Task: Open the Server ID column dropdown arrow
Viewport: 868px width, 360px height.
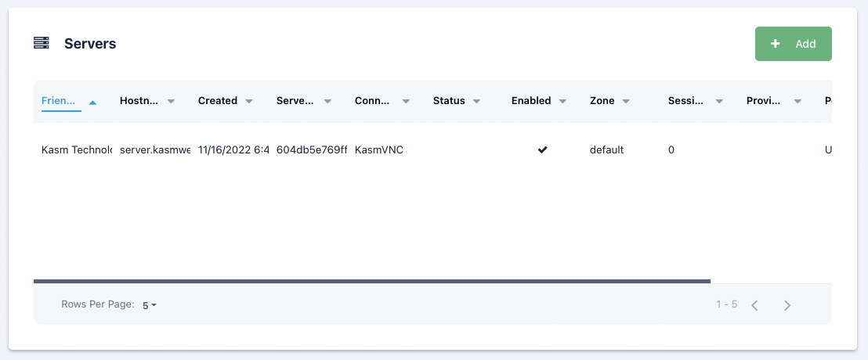Action: [327, 102]
